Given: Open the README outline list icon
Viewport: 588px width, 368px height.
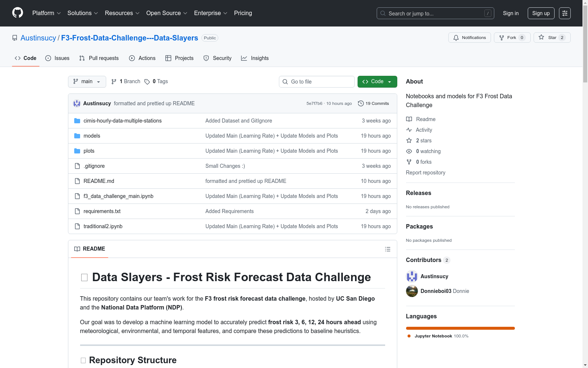Looking at the screenshot, I should coord(387,249).
